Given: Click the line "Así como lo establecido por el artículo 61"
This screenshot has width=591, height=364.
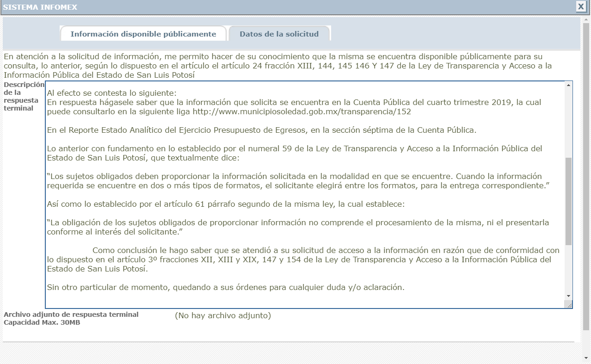Looking at the screenshot, I should (226, 204).
